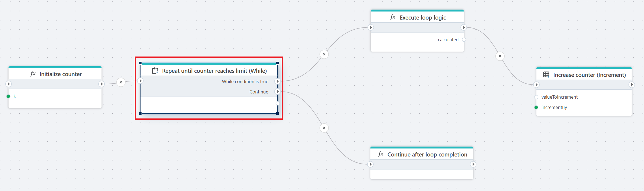Click the top-left resize handle of While node

140,63
